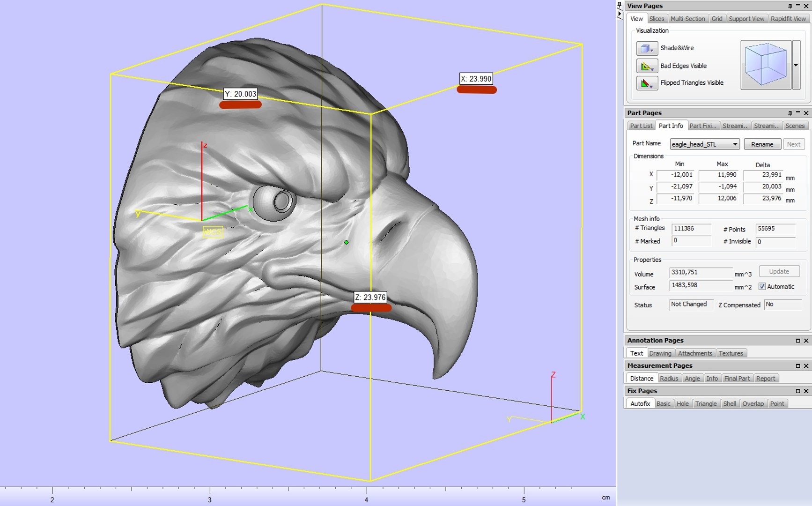This screenshot has width=812, height=506.
Task: Open the Scenes tab
Action: pos(795,126)
